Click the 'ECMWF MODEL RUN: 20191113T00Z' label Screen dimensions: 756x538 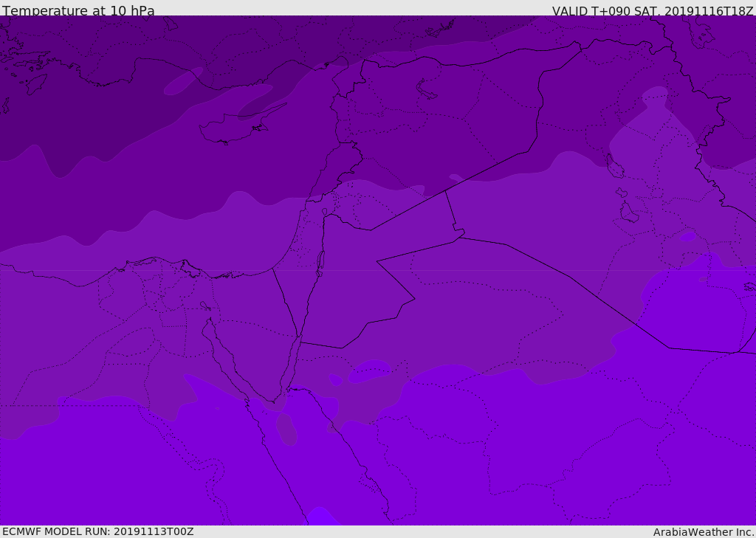(98, 531)
